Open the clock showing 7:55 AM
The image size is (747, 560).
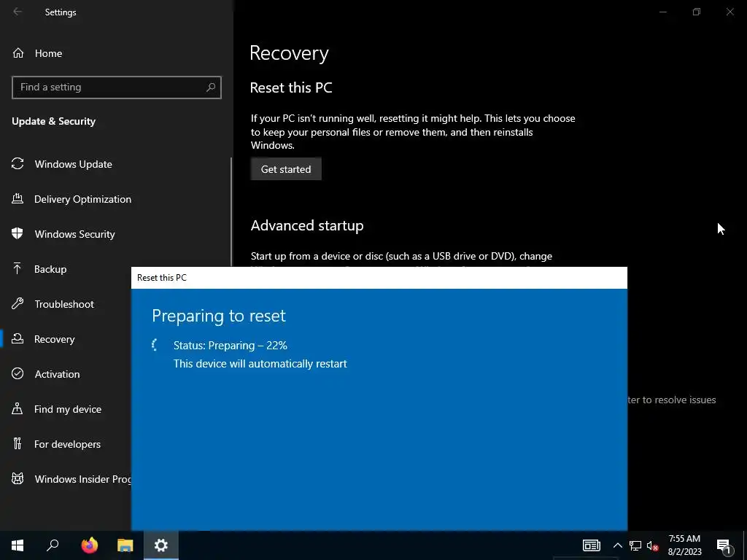pos(684,545)
